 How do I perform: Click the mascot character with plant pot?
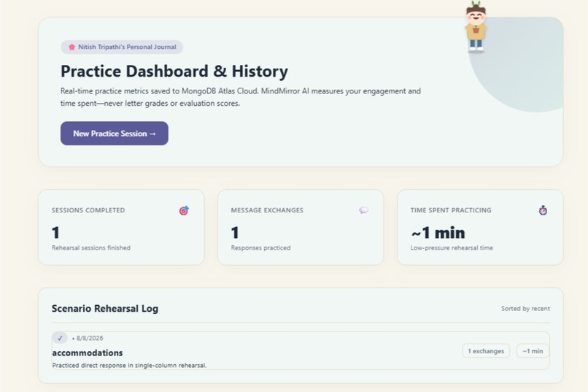tap(476, 26)
